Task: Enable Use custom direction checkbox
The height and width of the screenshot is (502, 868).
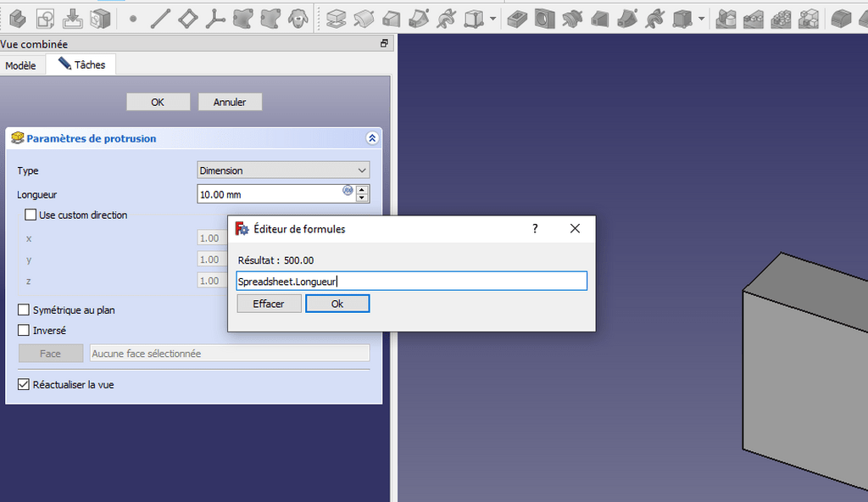Action: 31,215
